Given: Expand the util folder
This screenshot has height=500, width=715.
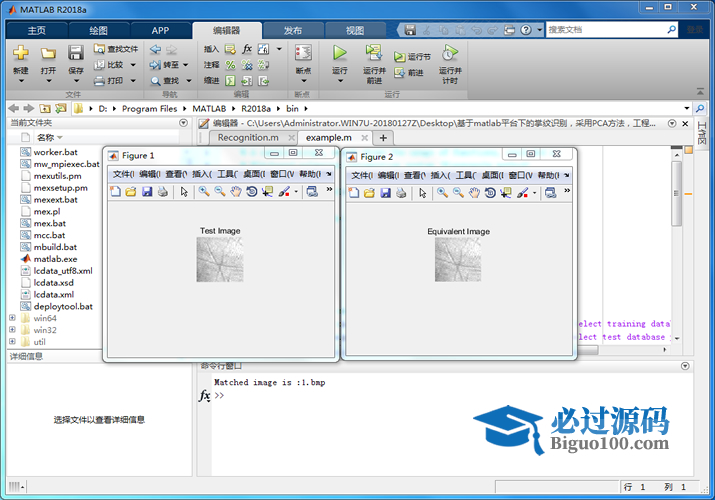Looking at the screenshot, I should point(12,341).
